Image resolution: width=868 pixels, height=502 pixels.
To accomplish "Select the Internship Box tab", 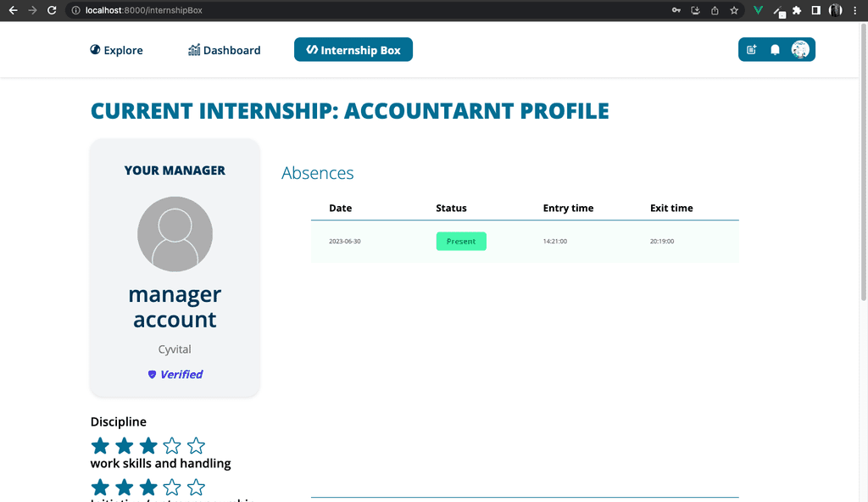I will pos(353,50).
